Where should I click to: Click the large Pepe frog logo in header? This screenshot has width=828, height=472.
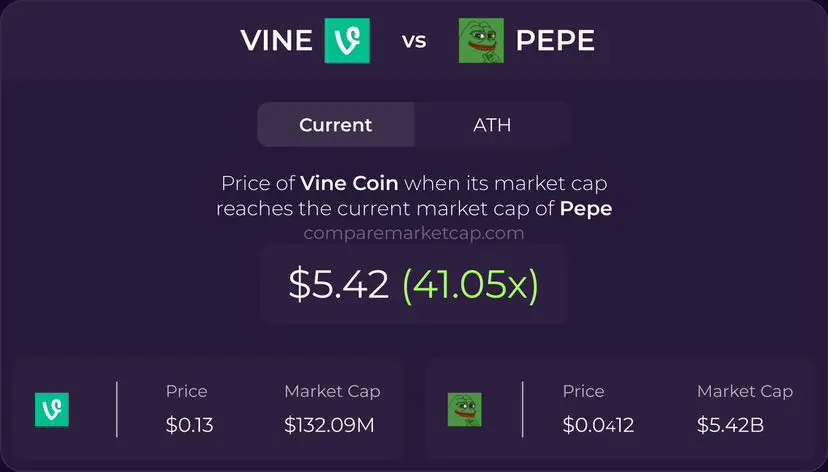click(481, 41)
